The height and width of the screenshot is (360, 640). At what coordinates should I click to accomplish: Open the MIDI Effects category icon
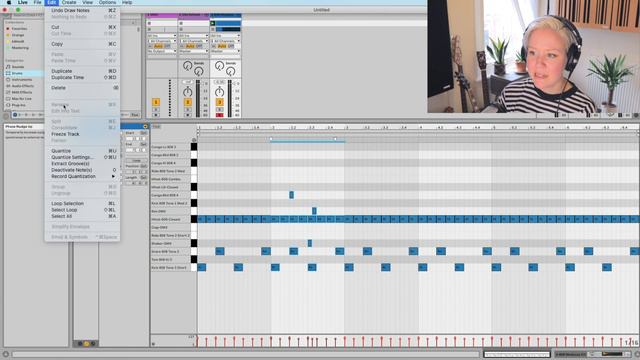click(x=8, y=92)
